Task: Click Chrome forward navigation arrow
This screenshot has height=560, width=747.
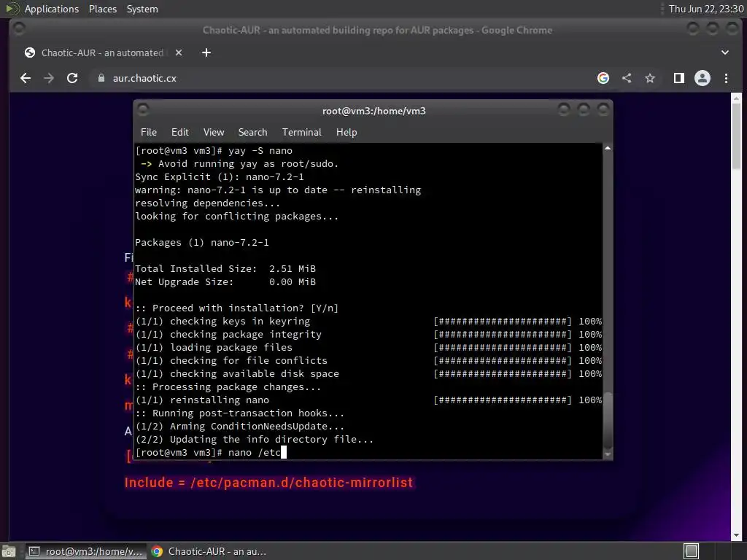Action: pos(49,78)
